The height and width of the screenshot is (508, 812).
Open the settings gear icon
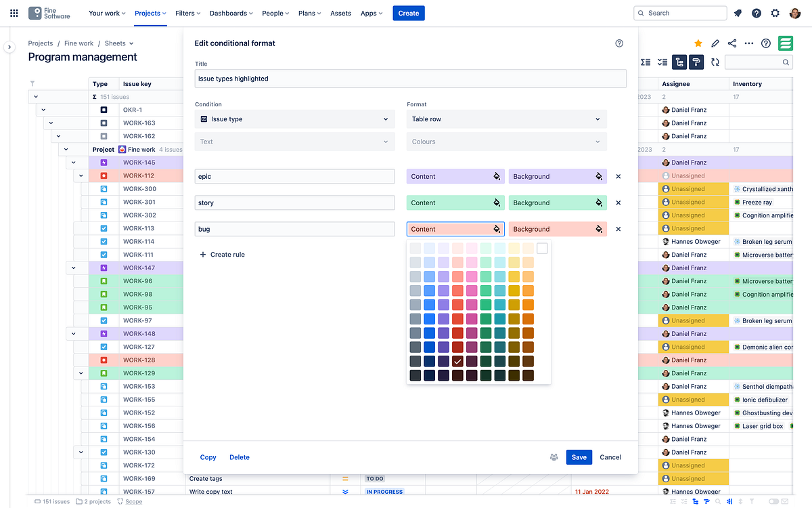click(775, 13)
